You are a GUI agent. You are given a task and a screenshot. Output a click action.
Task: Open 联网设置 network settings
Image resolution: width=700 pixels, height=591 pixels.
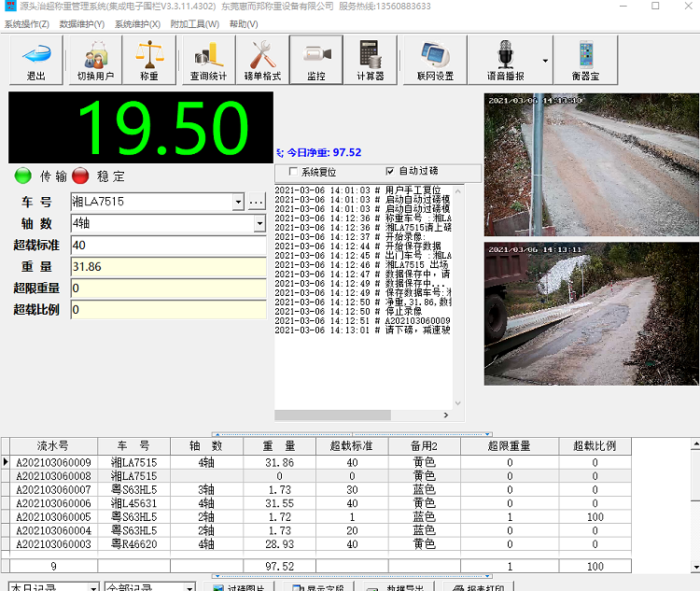click(435, 60)
